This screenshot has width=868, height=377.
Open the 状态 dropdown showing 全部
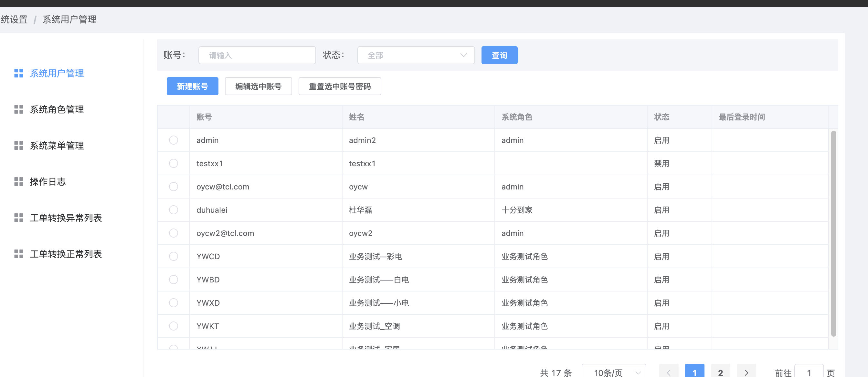[416, 55]
